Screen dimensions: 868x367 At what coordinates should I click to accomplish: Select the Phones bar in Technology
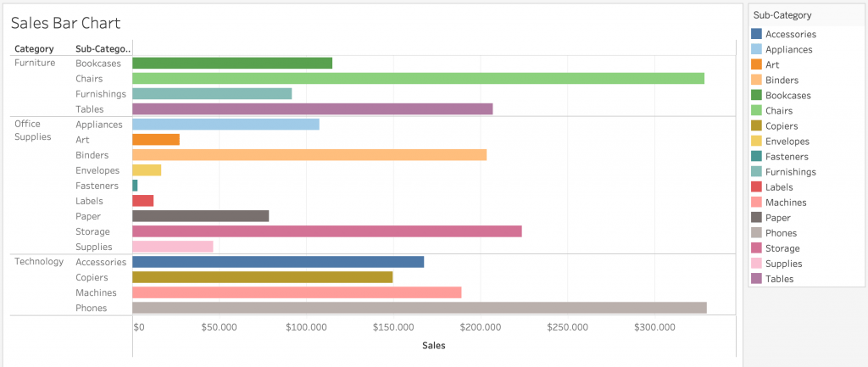tap(419, 308)
